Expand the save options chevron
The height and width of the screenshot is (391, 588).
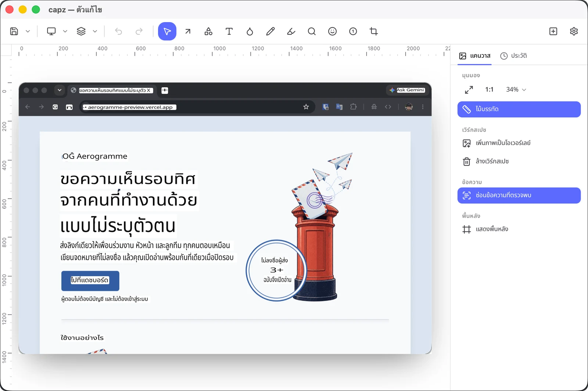pos(28,31)
